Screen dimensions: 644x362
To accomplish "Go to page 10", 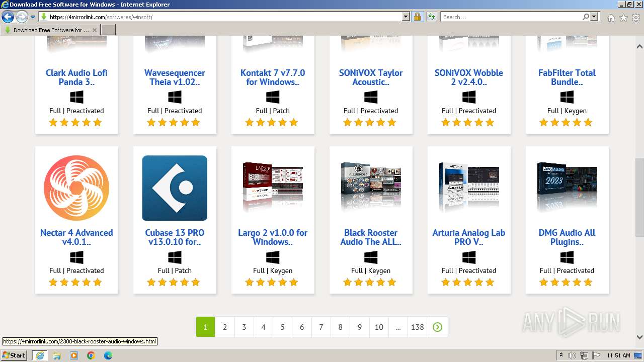I will (x=379, y=327).
